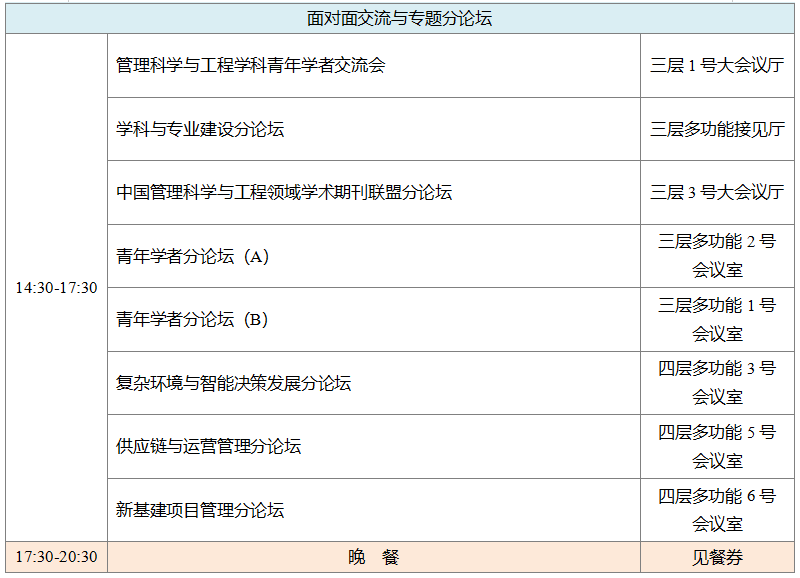
Task: Select 四层多功能 3 号会议室 location
Action: [x=717, y=383]
